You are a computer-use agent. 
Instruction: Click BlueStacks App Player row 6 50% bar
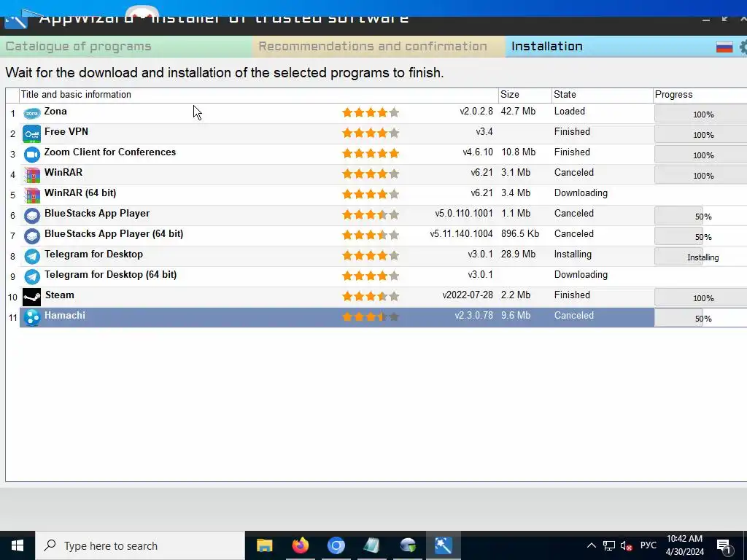(701, 216)
